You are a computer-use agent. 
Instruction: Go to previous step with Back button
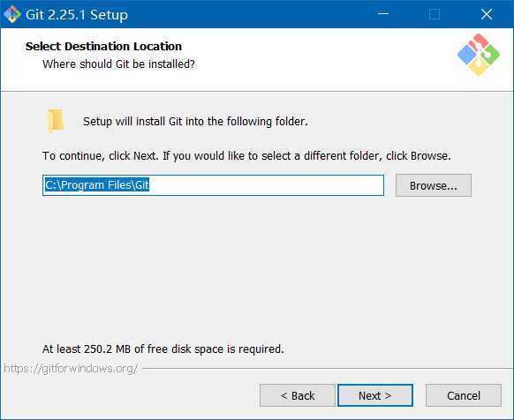point(298,395)
